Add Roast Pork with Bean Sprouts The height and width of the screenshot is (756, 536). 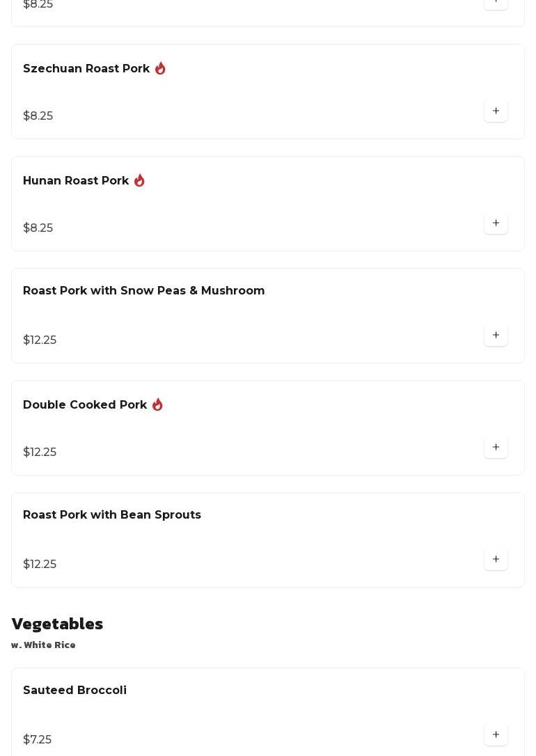[496, 559]
